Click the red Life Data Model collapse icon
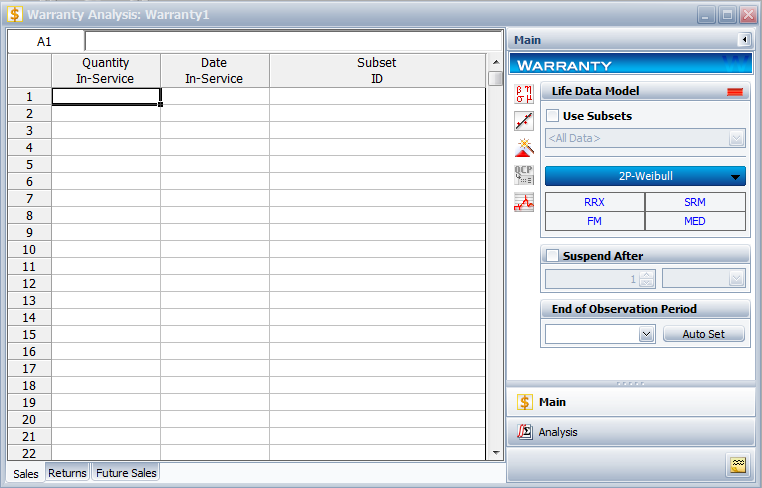This screenshot has width=762, height=488. pos(735,92)
